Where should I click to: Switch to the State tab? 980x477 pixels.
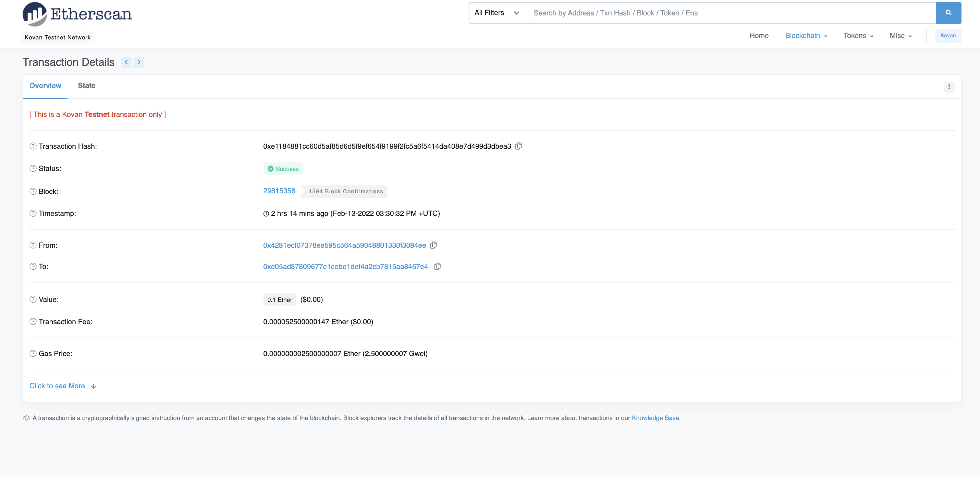tap(86, 86)
